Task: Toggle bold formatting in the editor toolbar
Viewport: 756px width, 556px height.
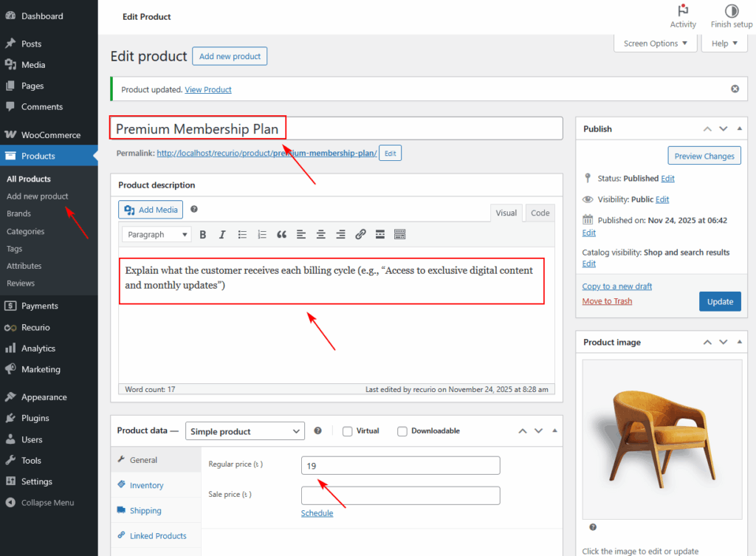Action: coord(203,234)
